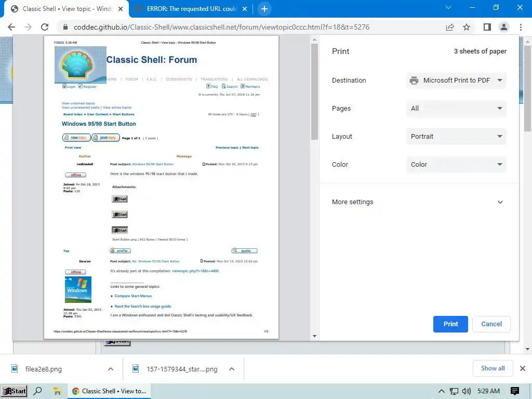Click the Chrome taskbar button
Screen dimensions: 532x399
[109, 391]
